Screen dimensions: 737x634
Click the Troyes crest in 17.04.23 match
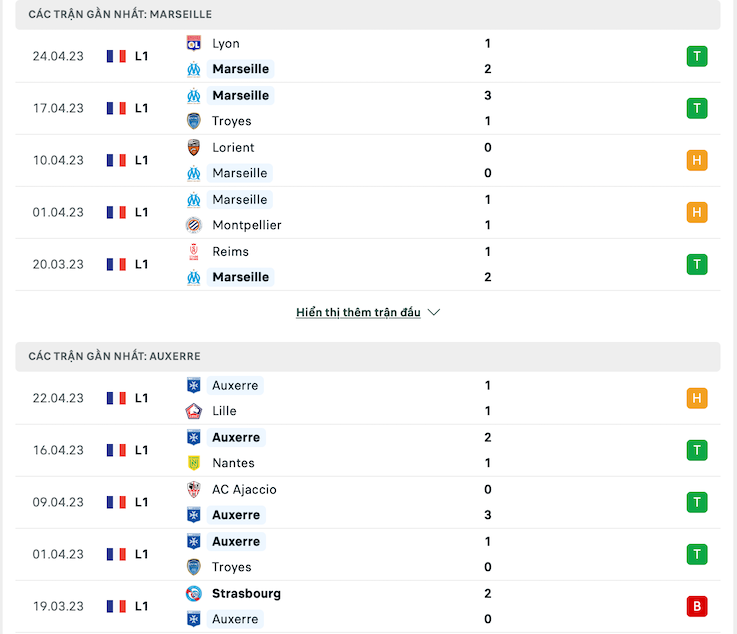194,121
